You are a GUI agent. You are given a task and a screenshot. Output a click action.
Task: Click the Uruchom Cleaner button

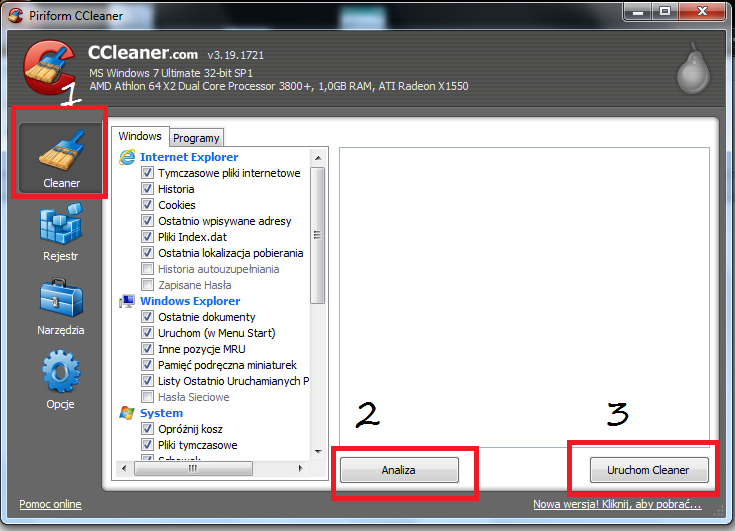pos(649,470)
